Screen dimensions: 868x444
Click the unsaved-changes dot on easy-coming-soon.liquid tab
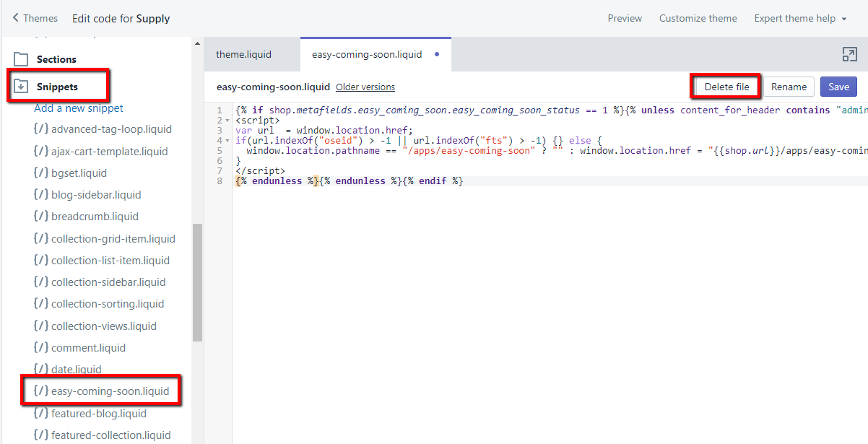437,54
